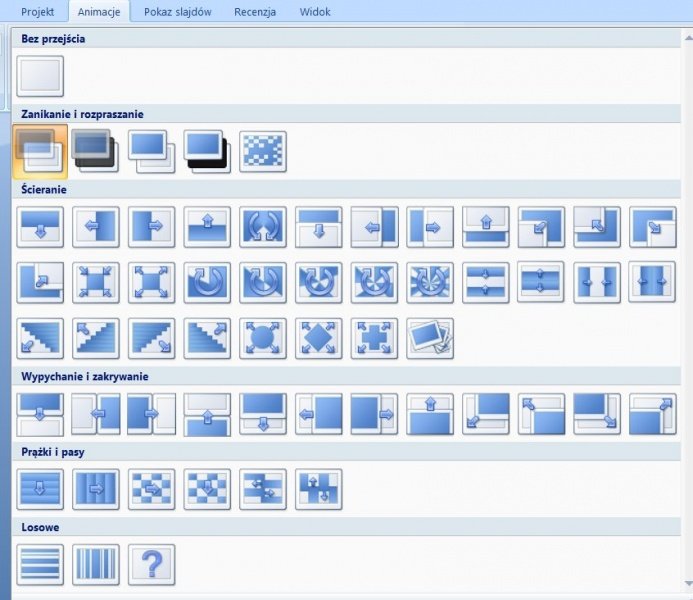693x600 pixels.
Task: Select the first transition under 'Prążki i pasy'
Action: pyautogui.click(x=40, y=489)
